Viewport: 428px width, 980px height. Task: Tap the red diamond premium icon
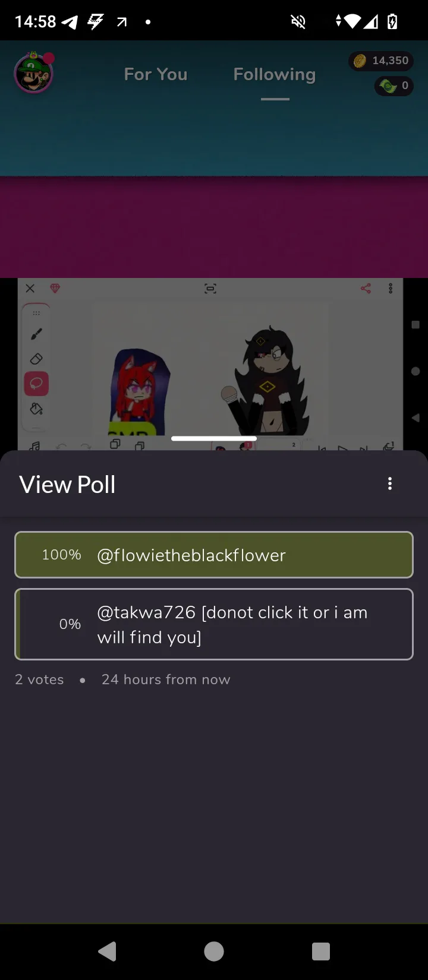[55, 289]
